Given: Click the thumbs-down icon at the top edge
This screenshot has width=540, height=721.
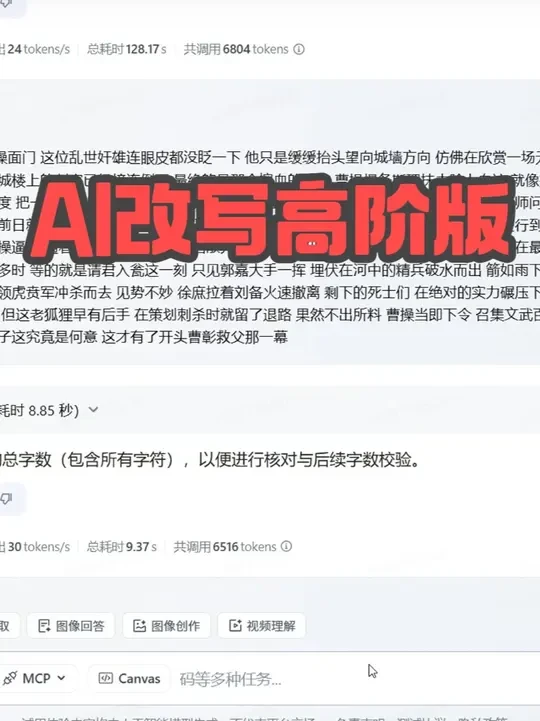Looking at the screenshot, I should point(7,5).
